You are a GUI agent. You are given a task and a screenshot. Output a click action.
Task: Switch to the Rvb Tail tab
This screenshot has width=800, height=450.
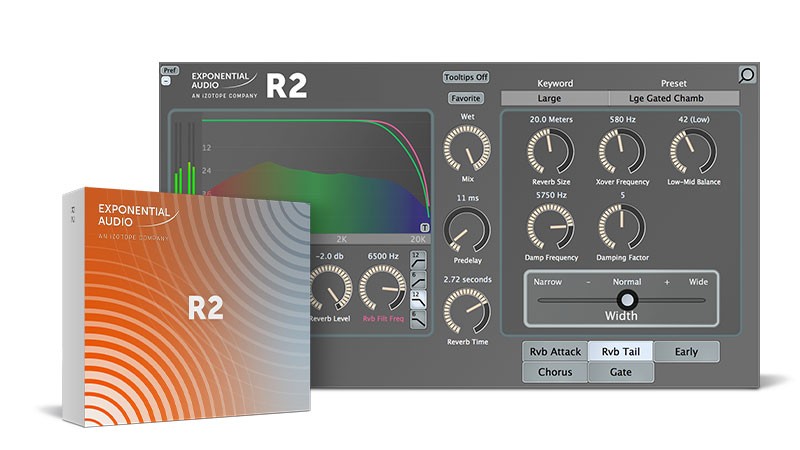(620, 352)
